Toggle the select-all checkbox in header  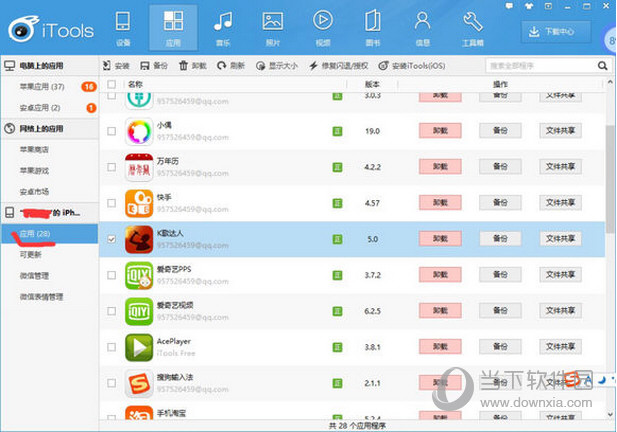click(x=112, y=84)
